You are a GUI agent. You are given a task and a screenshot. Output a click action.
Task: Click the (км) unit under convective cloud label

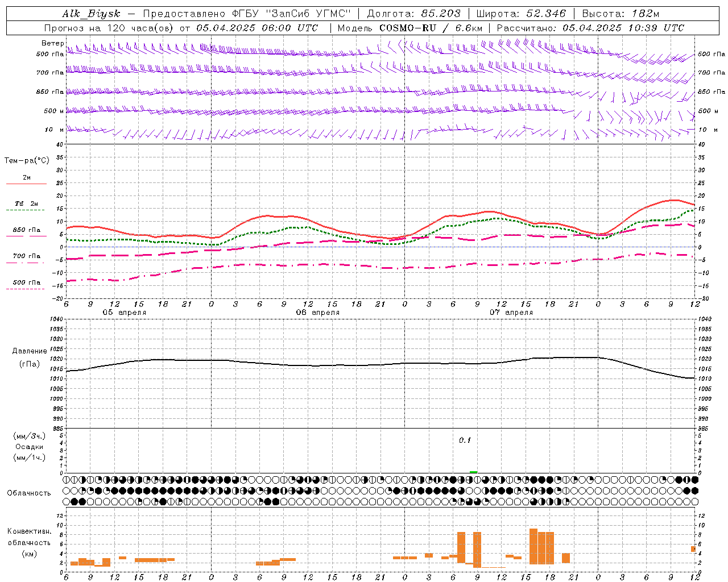click(x=29, y=554)
